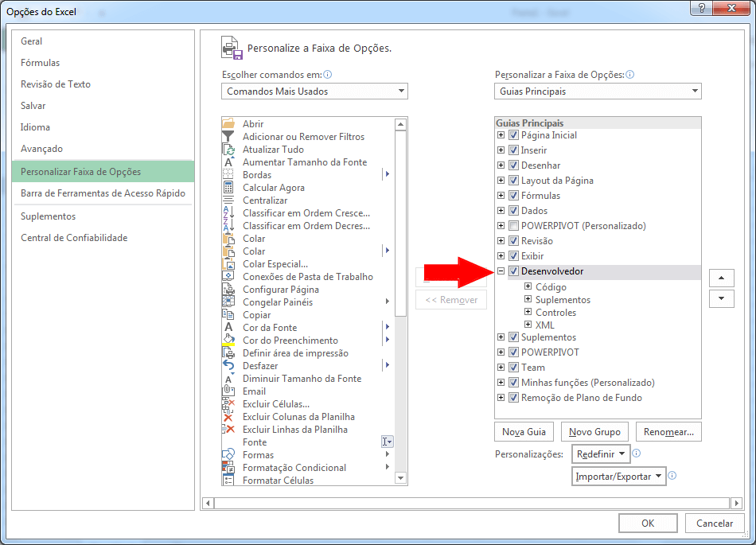Click the Centralizar alignment icon

(x=228, y=200)
